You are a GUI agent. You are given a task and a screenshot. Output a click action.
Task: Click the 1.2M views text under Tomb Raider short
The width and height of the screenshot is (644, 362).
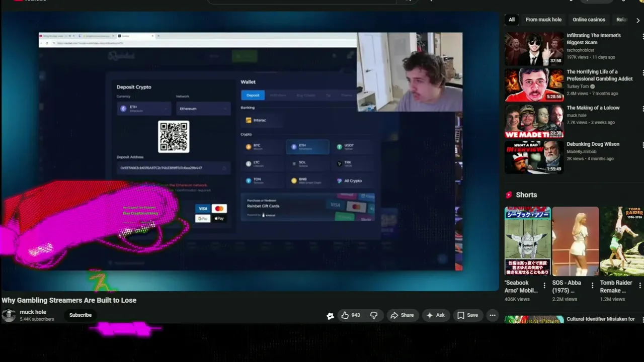coord(612,299)
